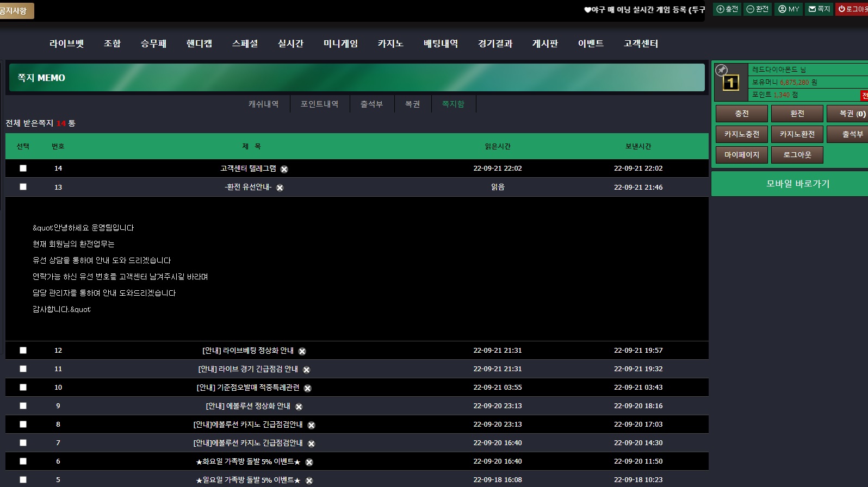The width and height of the screenshot is (868, 487).
Task: Open the 카지노 menu in navigation bar
Action: click(x=390, y=43)
